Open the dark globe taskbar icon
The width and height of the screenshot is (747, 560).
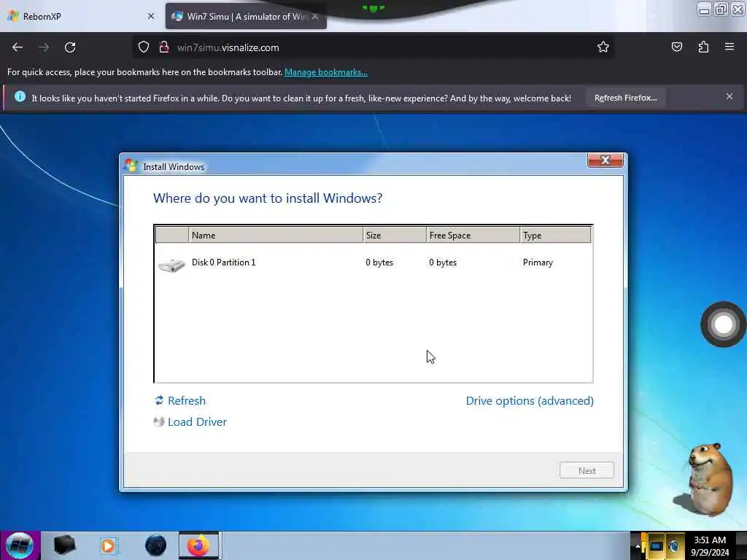tap(156, 545)
